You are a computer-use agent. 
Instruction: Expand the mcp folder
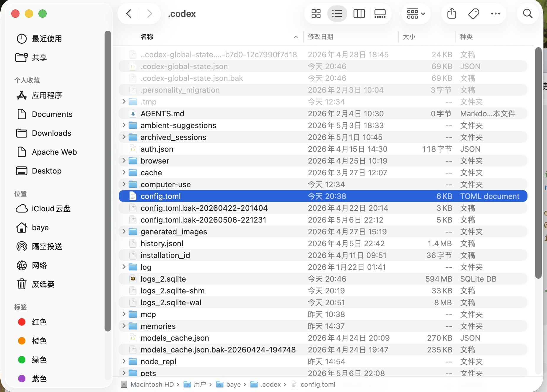point(124,314)
